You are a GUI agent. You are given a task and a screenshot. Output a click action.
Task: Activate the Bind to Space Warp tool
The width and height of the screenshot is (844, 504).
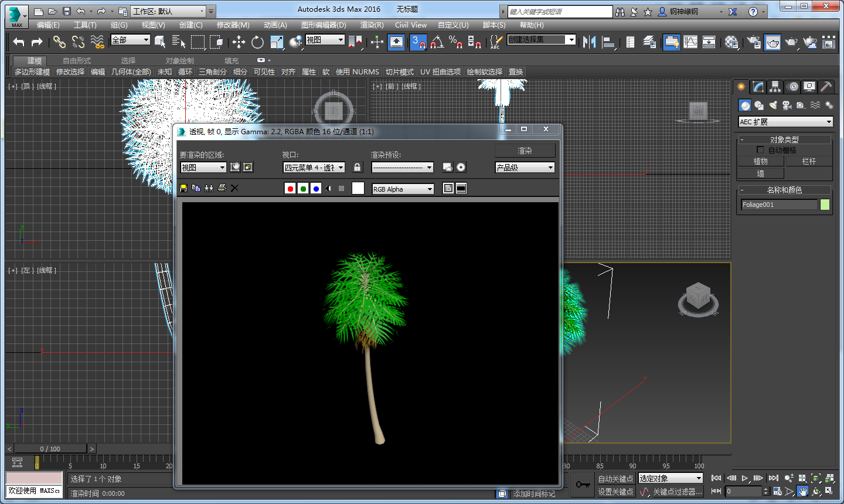(97, 42)
